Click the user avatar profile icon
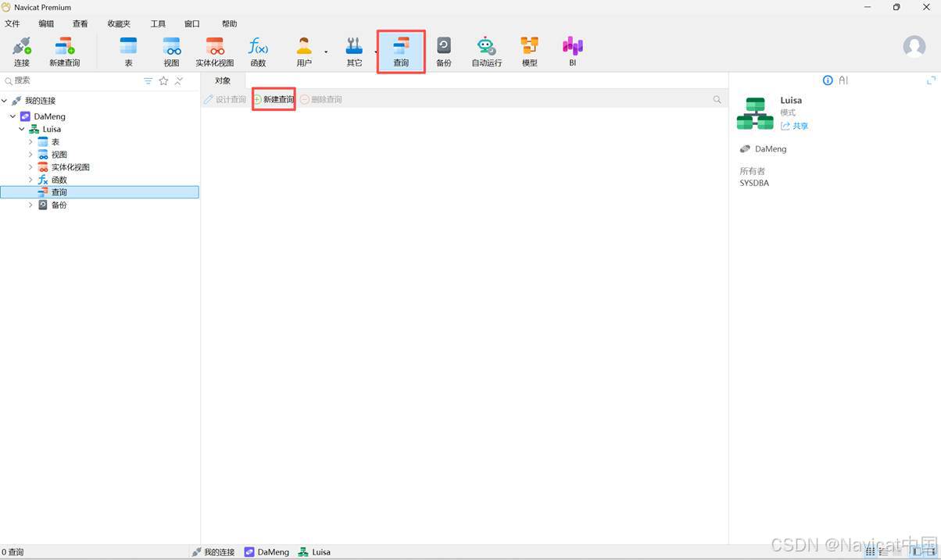The width and height of the screenshot is (941, 560). [x=914, y=46]
